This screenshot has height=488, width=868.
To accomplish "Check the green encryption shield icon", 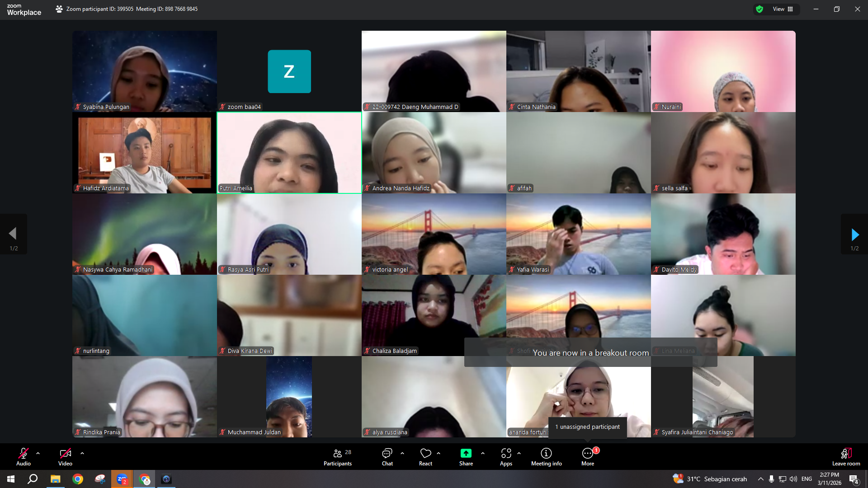I will (759, 9).
